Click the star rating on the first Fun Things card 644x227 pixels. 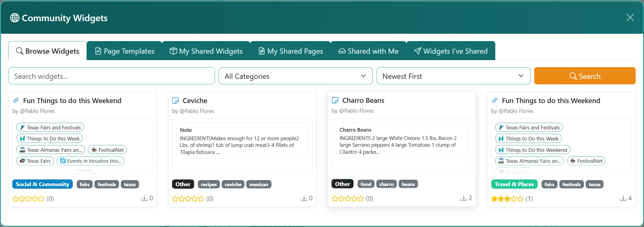[x=29, y=199]
